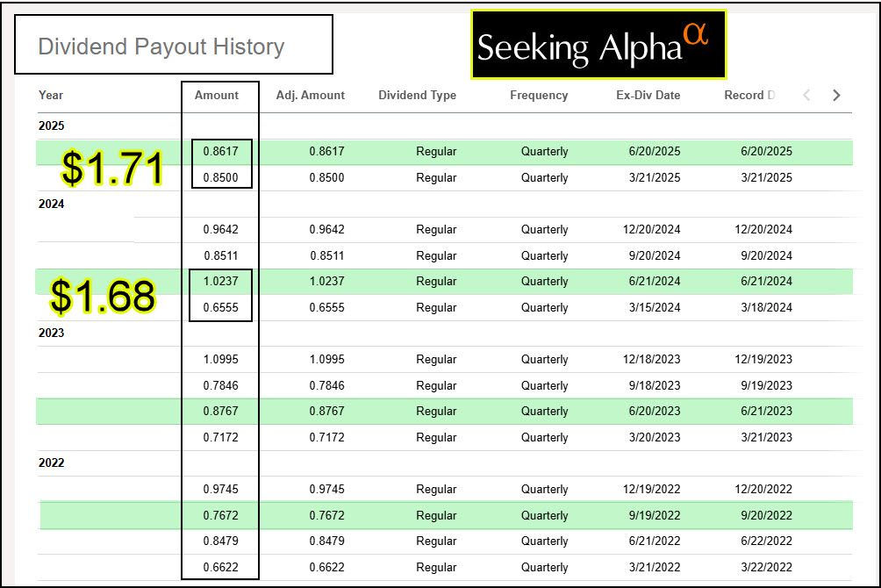Collapse the 2024 year group
Image resolution: width=881 pixels, height=588 pixels.
click(x=52, y=204)
